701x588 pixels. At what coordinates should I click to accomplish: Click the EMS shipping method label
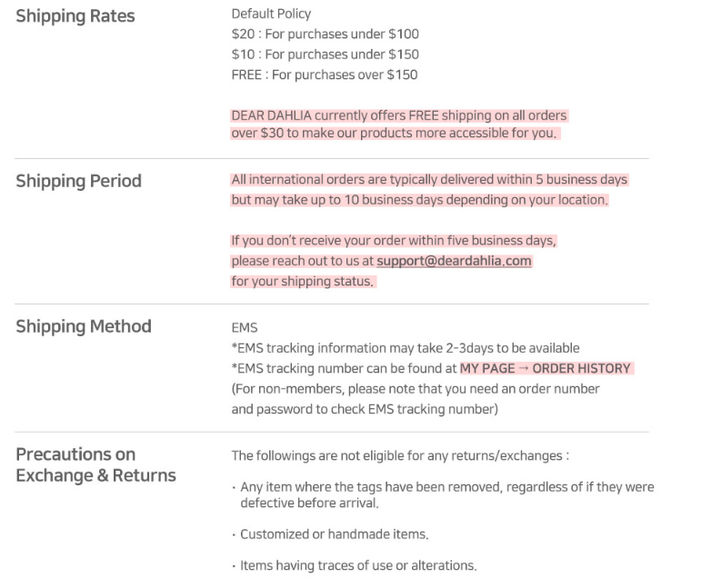point(244,328)
